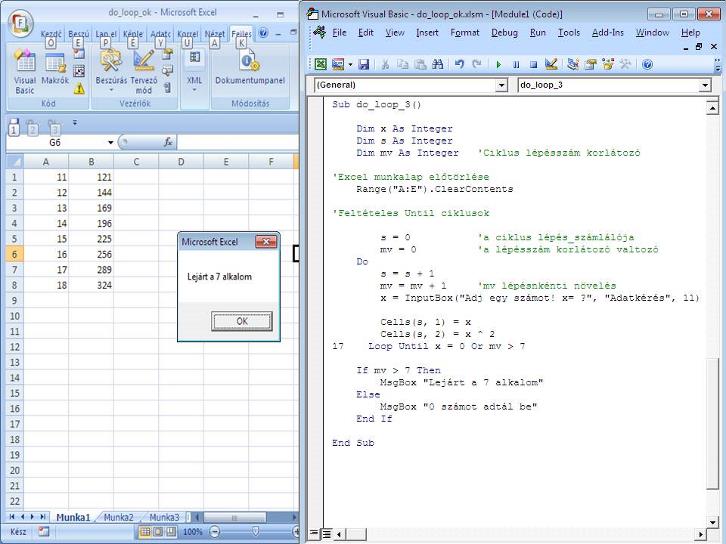Viewport: 726px width, 544px height.
Task: Open Debug menu in Visual Basic window
Action: point(504,33)
